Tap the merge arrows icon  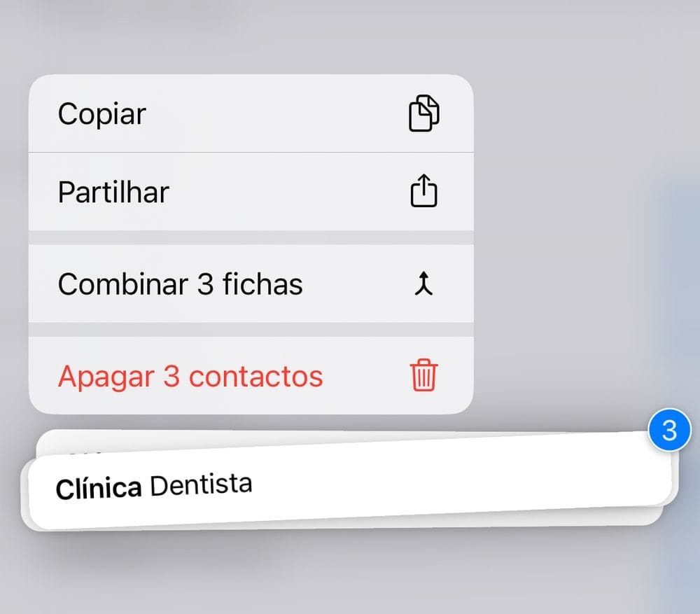[423, 284]
